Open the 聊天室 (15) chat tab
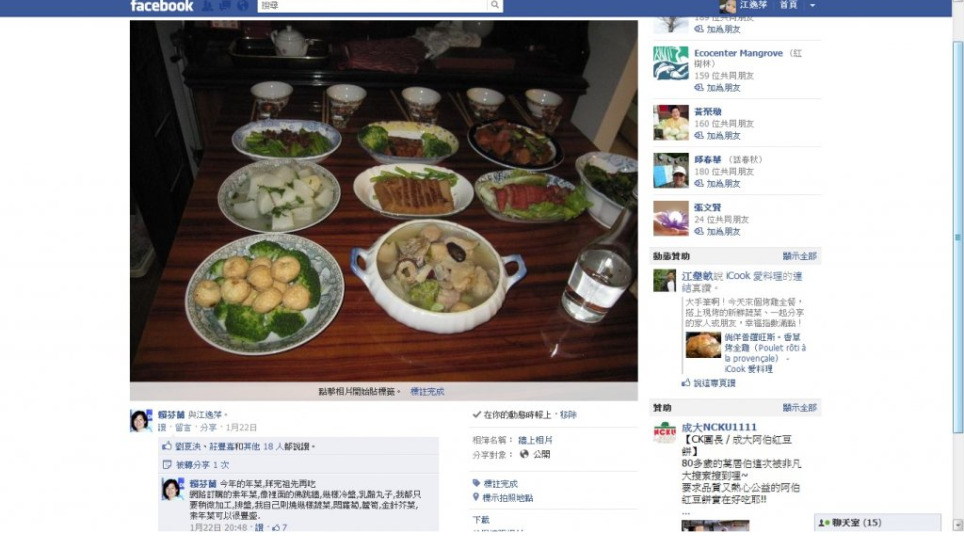The image size is (964, 540). (x=877, y=523)
